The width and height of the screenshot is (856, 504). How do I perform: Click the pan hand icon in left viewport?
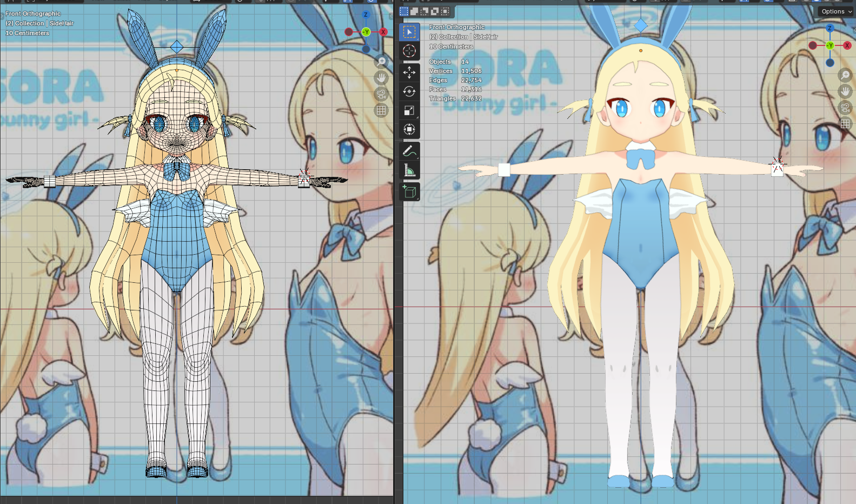[x=381, y=78]
